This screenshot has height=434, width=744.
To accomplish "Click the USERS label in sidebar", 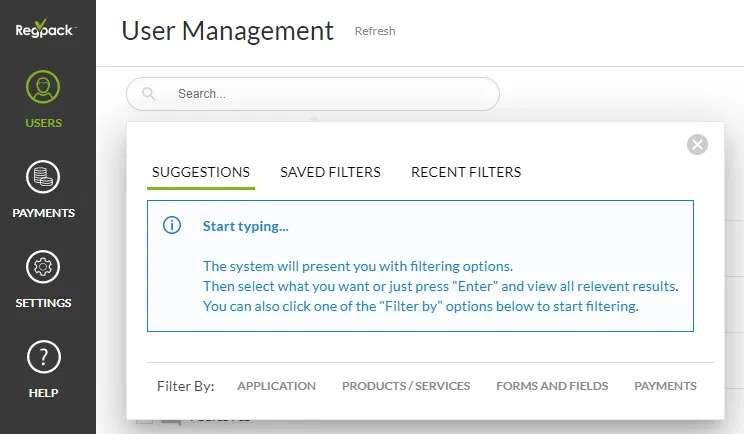I will 44,123.
